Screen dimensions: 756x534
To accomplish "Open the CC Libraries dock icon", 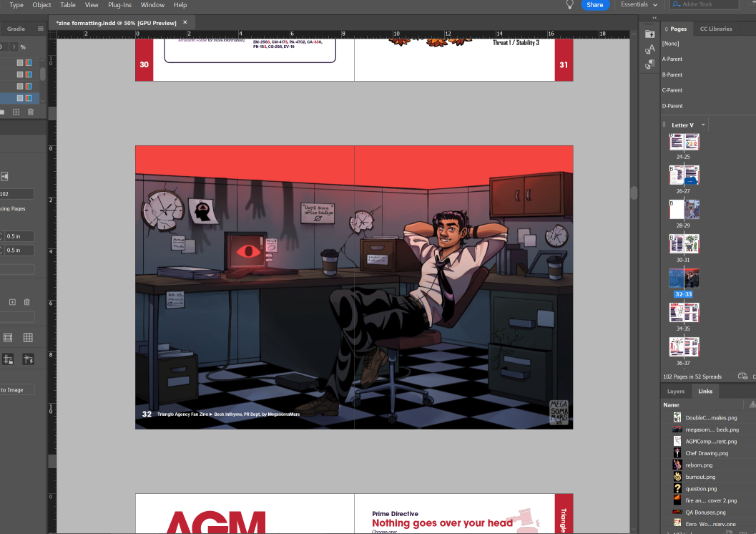I will point(650,34).
